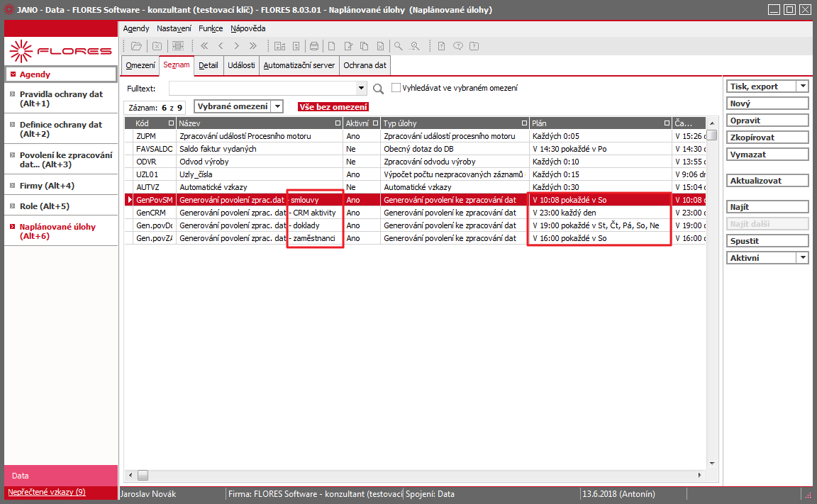Click the copy record toolbar icon
817x504 pixels.
pyautogui.click(x=365, y=46)
